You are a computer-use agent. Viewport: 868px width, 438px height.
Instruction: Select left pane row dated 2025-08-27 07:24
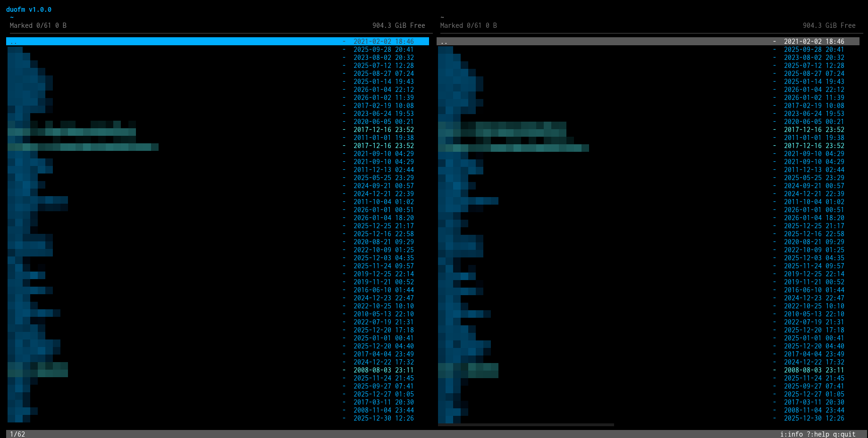pyautogui.click(x=218, y=74)
